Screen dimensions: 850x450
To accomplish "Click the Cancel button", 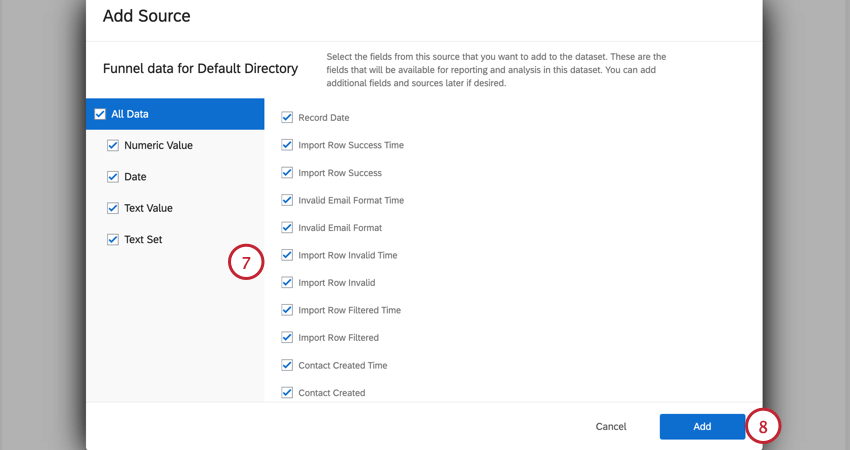I will 611,426.
